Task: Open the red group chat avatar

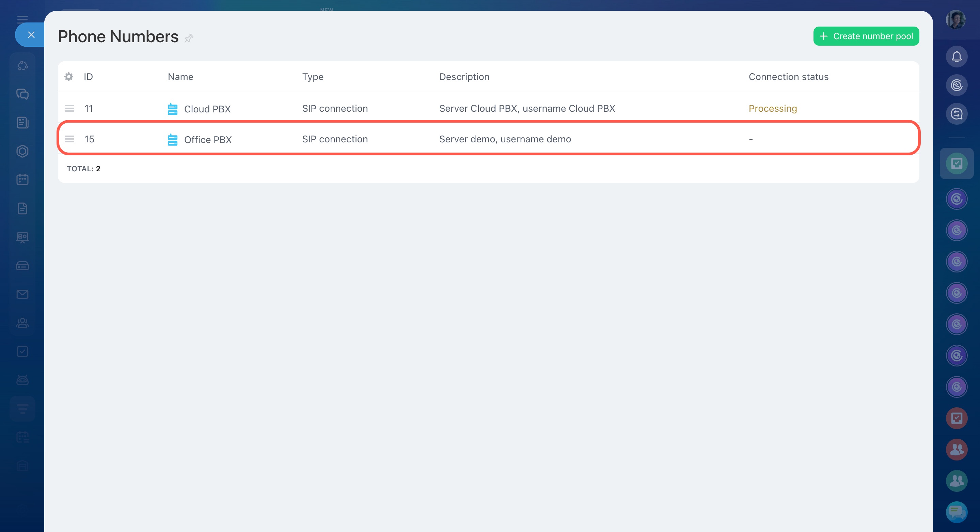Action: pos(957,450)
